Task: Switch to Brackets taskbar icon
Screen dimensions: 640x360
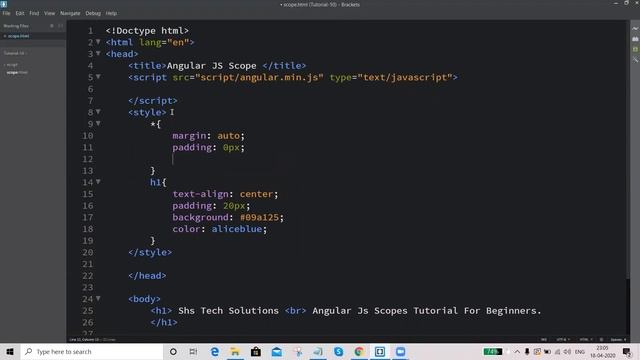Action: [x=380, y=351]
